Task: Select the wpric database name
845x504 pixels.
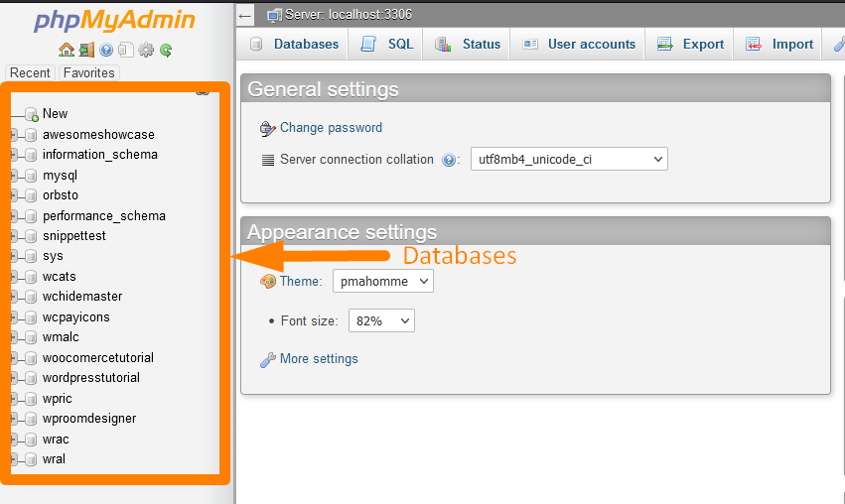Action: point(58,399)
